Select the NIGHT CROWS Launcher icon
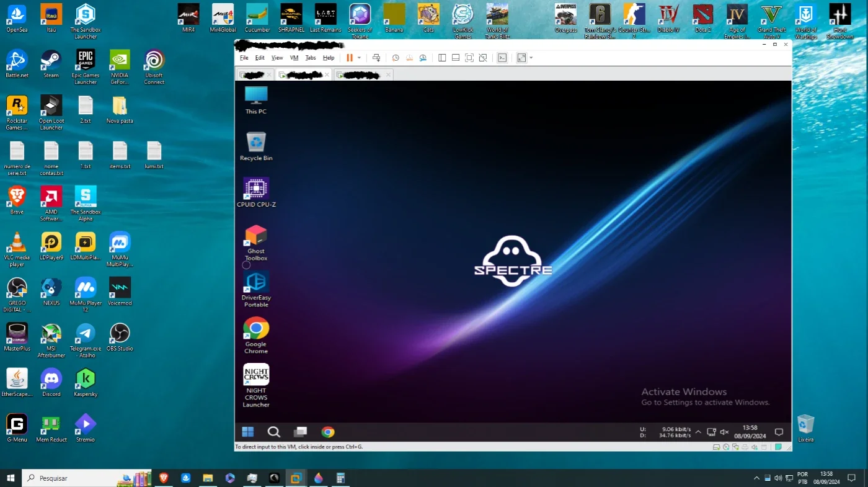Viewport: 868px width, 487px height. coord(256,385)
